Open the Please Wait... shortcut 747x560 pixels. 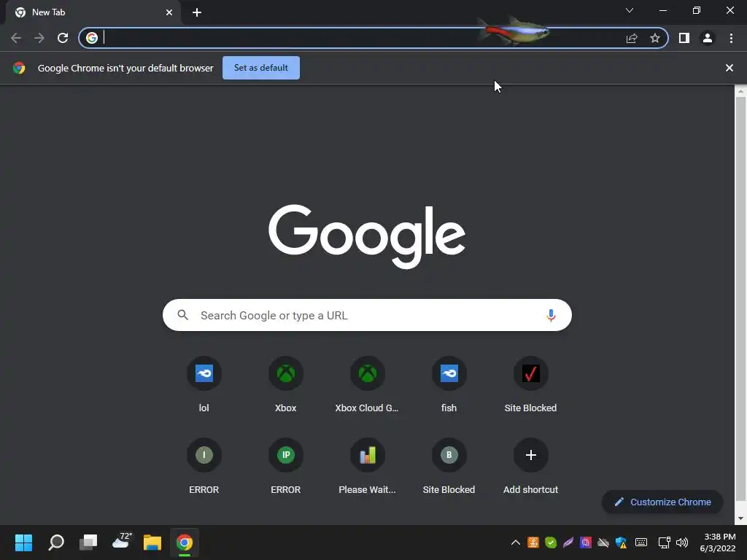tap(368, 466)
